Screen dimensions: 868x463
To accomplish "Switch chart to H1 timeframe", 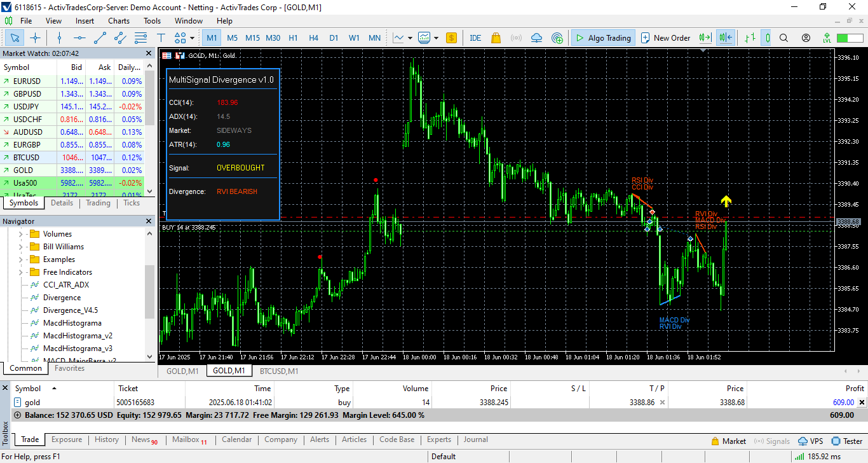I will tap(293, 38).
